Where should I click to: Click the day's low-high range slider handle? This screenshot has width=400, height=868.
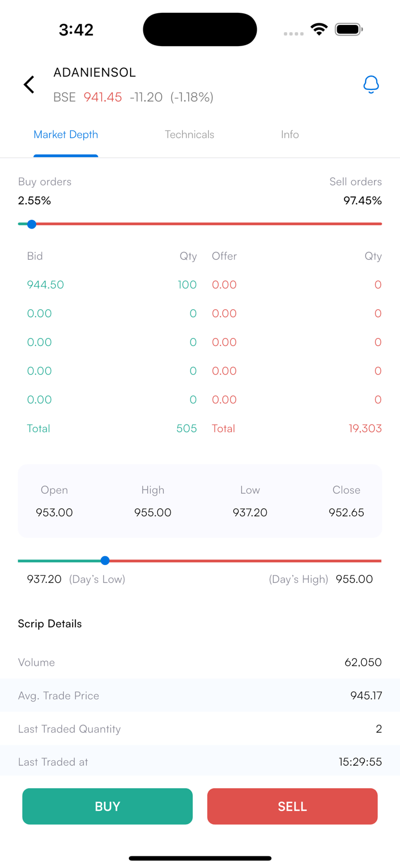(105, 561)
